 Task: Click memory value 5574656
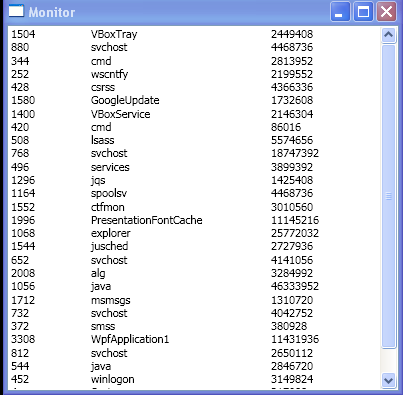click(292, 140)
